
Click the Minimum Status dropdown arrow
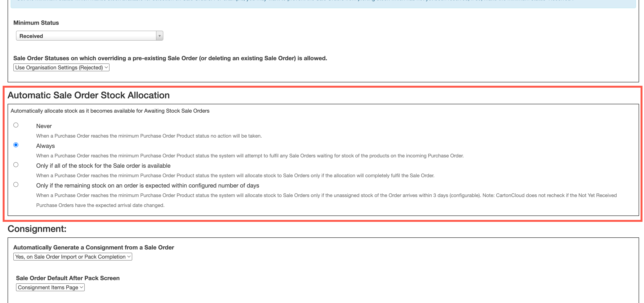click(159, 36)
